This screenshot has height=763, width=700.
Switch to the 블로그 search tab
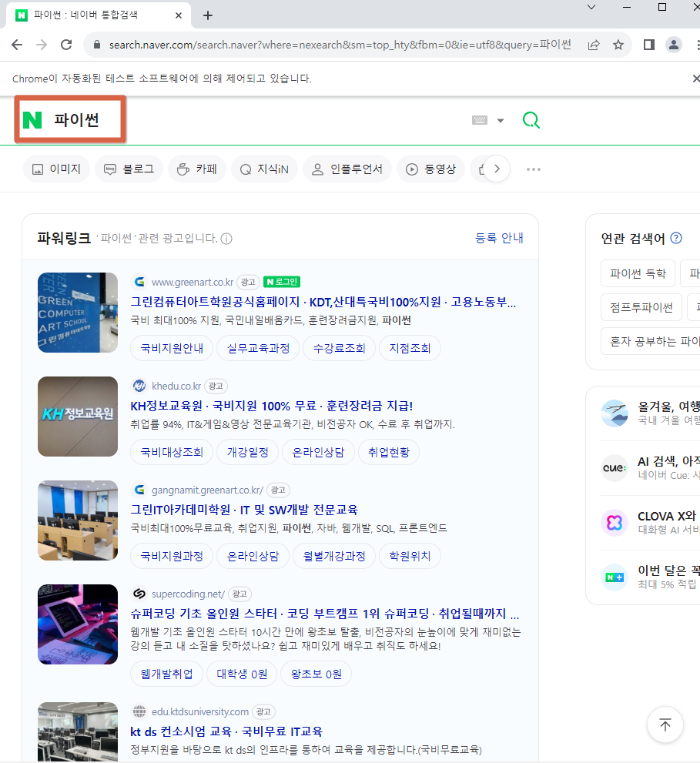tap(129, 169)
